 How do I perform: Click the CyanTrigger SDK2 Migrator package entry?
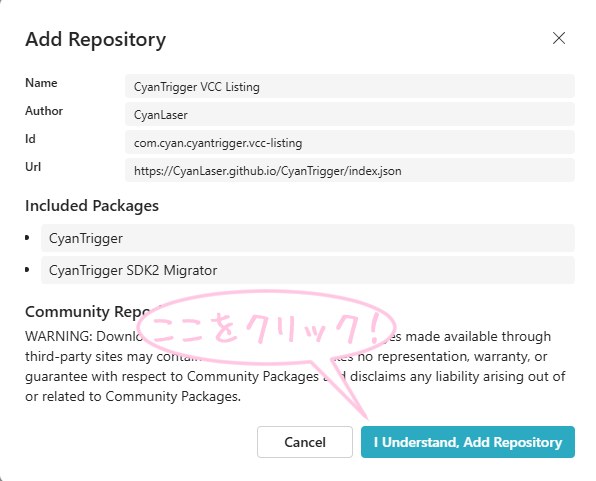308,270
